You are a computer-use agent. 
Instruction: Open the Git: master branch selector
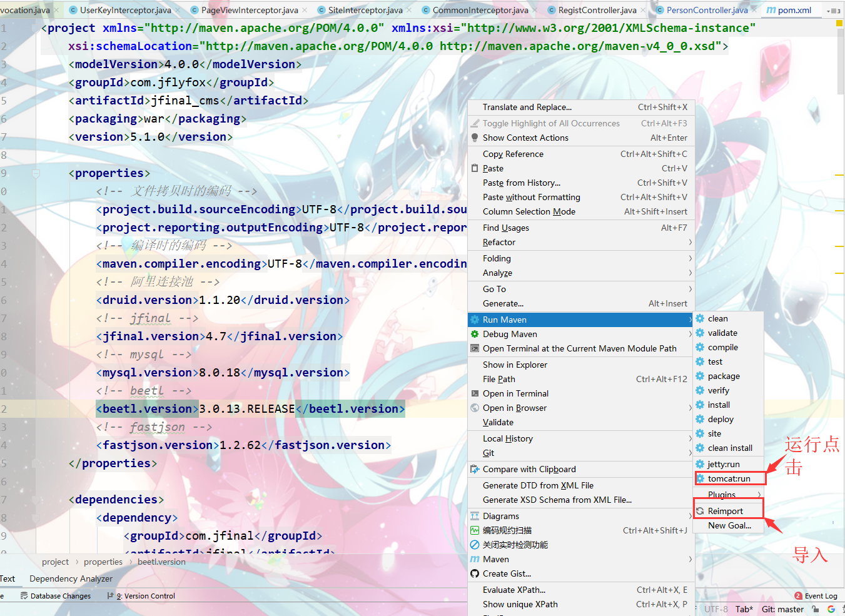(782, 609)
